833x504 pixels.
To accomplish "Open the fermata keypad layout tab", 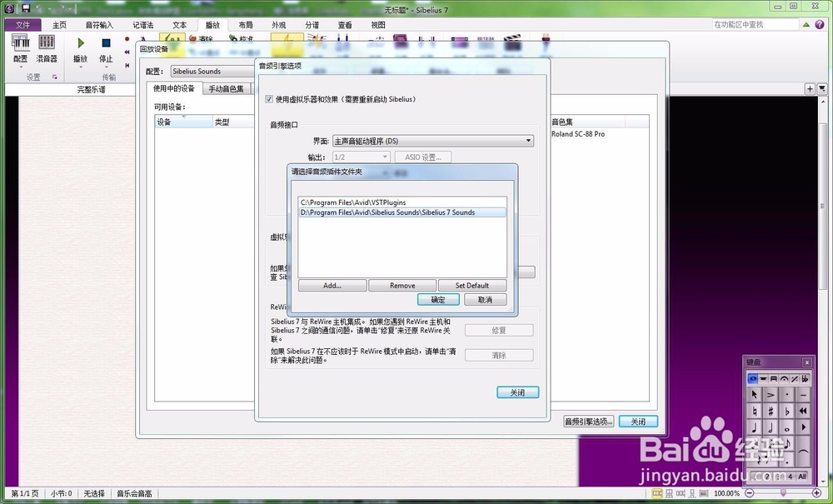I will click(x=784, y=379).
